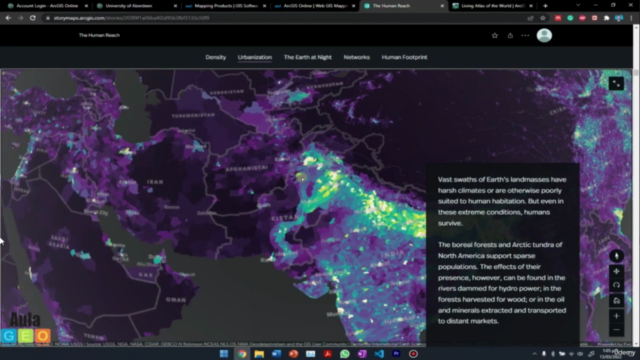Go forward in browser history
This screenshot has height=360, width=640.
coord(20,18)
